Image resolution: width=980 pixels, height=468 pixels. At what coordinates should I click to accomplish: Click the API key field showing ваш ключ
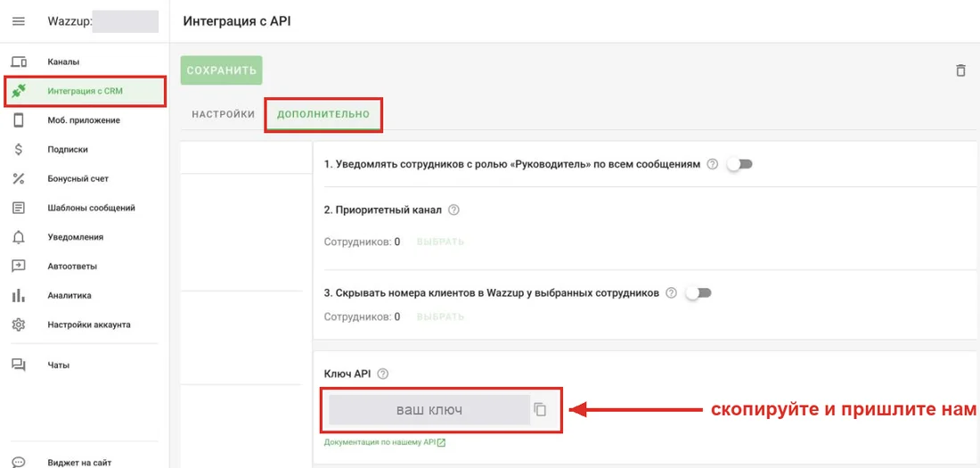point(429,410)
